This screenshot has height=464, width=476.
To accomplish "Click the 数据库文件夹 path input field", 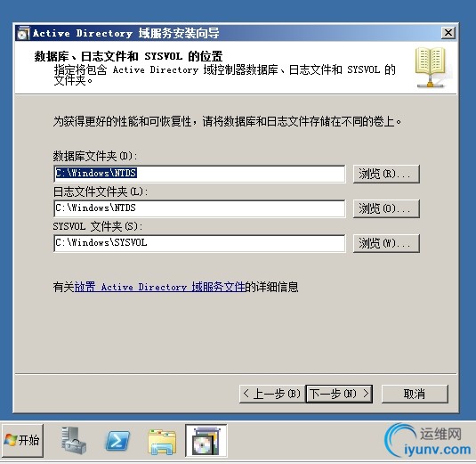I will click(x=199, y=174).
